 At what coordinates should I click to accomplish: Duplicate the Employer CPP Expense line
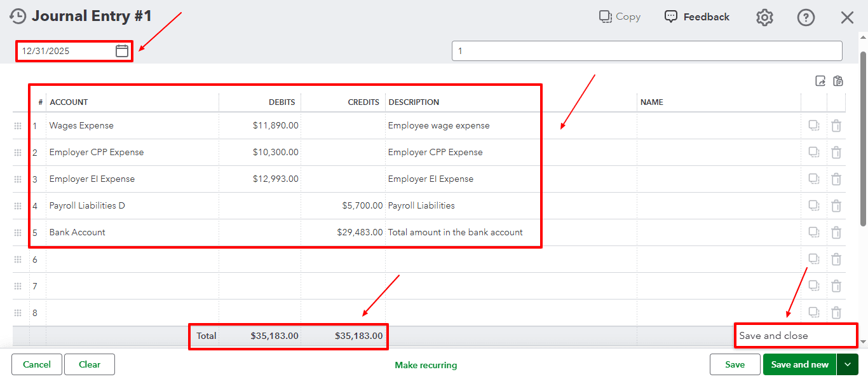(x=813, y=153)
